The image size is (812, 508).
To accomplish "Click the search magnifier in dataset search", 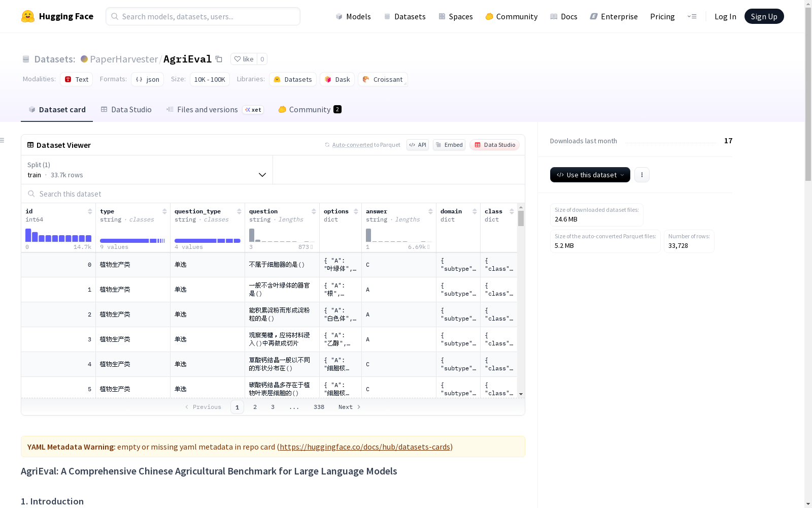I will (x=31, y=194).
